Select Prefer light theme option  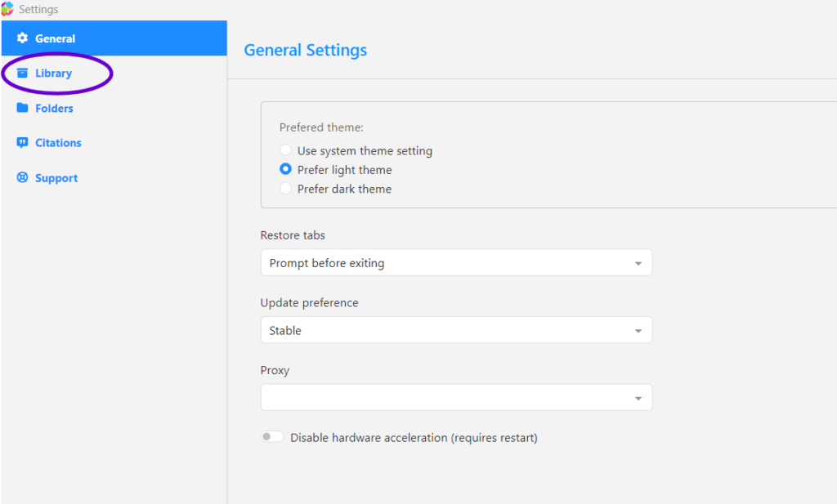(x=285, y=170)
